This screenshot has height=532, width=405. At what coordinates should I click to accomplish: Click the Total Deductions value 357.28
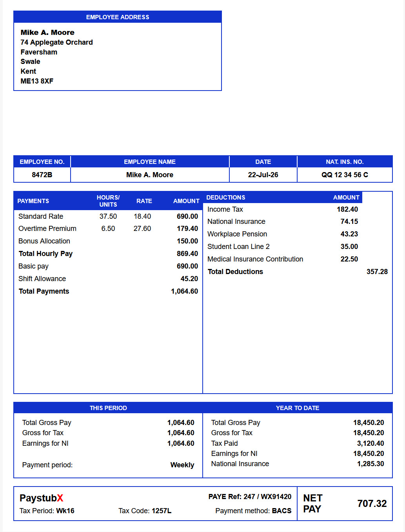click(377, 272)
